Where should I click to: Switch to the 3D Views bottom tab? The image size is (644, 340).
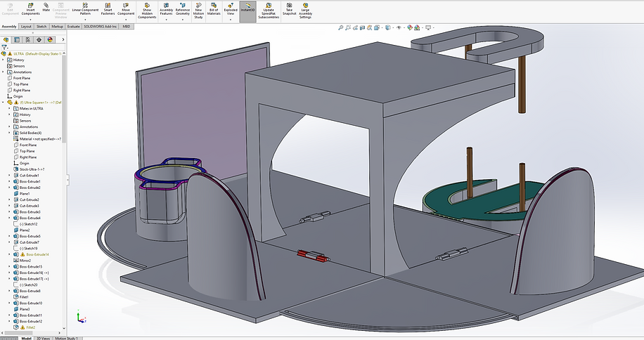point(43,339)
